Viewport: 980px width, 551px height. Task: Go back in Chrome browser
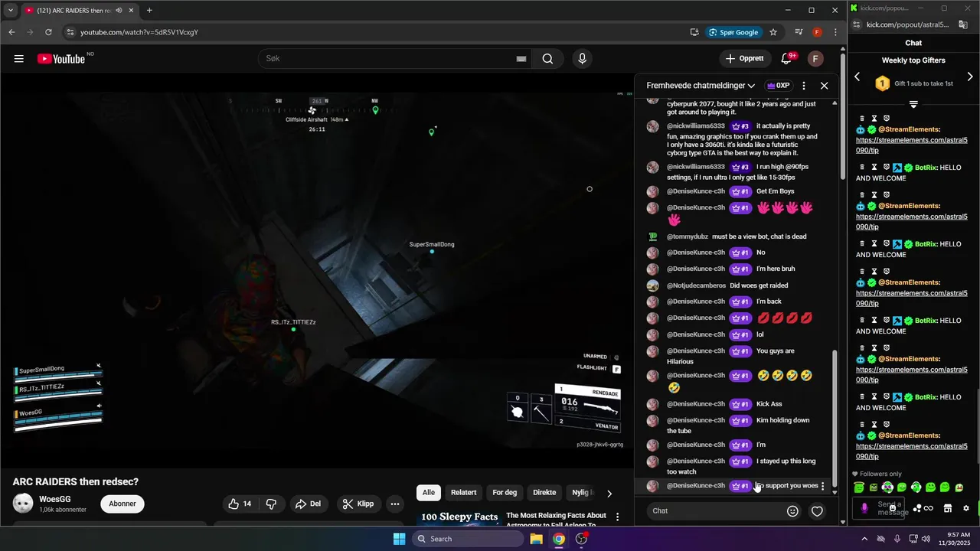11,32
